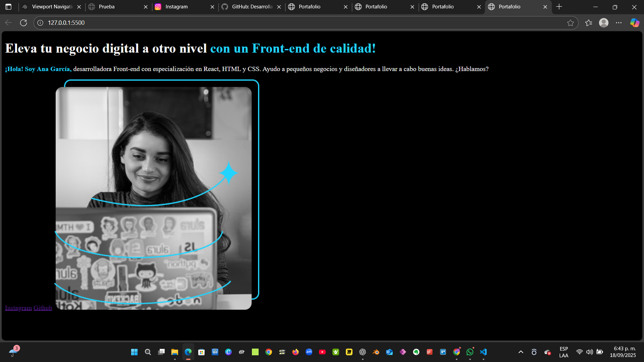Close the Prueba tab
The image size is (644, 362).
click(x=146, y=7)
